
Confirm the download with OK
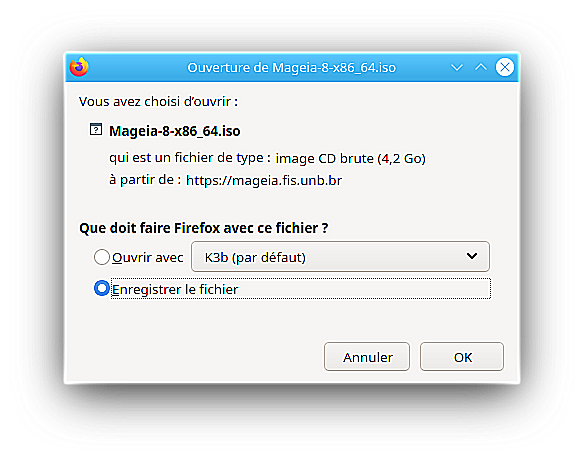click(462, 357)
